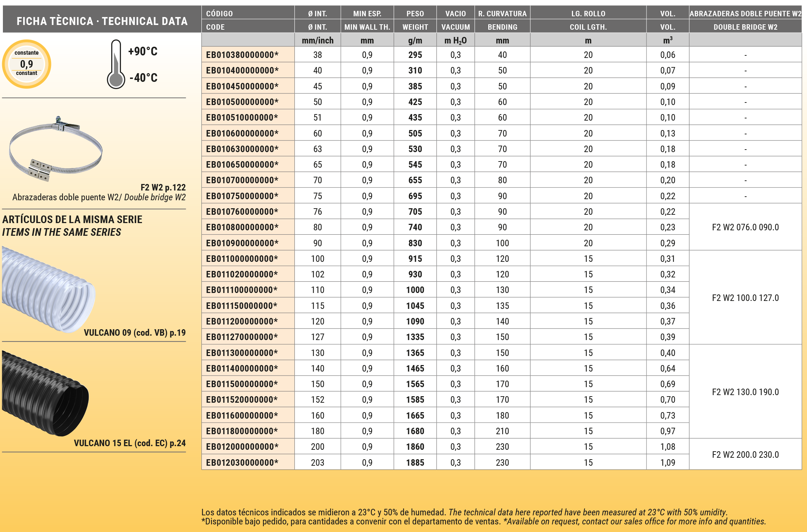Click the 1335 weight value for EB011270000000
Image resolution: width=807 pixels, height=532 pixels.
[415, 337]
